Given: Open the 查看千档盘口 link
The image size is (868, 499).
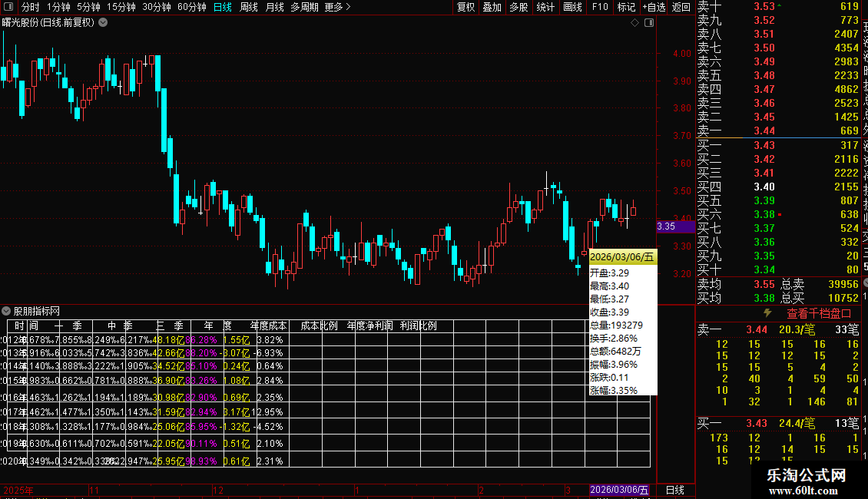Looking at the screenshot, I should (819, 314).
